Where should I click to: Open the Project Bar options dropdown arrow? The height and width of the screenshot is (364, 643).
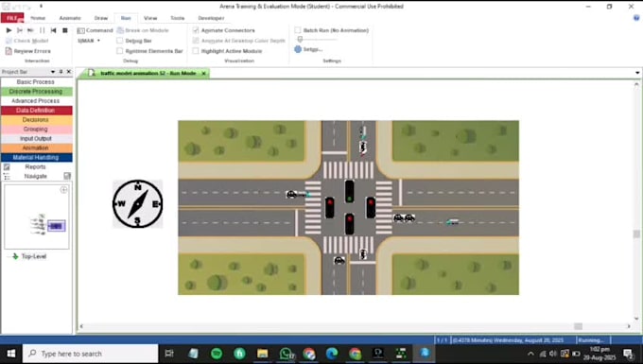[53, 72]
